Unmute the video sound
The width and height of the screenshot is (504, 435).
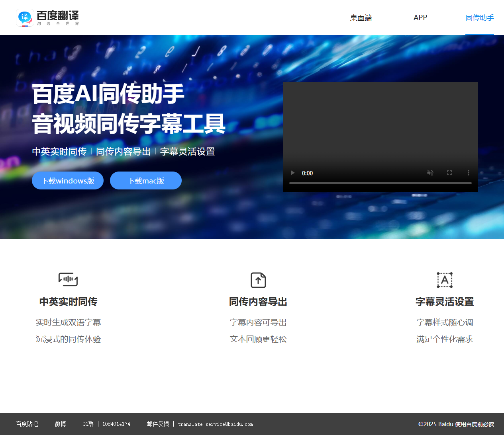coord(430,173)
